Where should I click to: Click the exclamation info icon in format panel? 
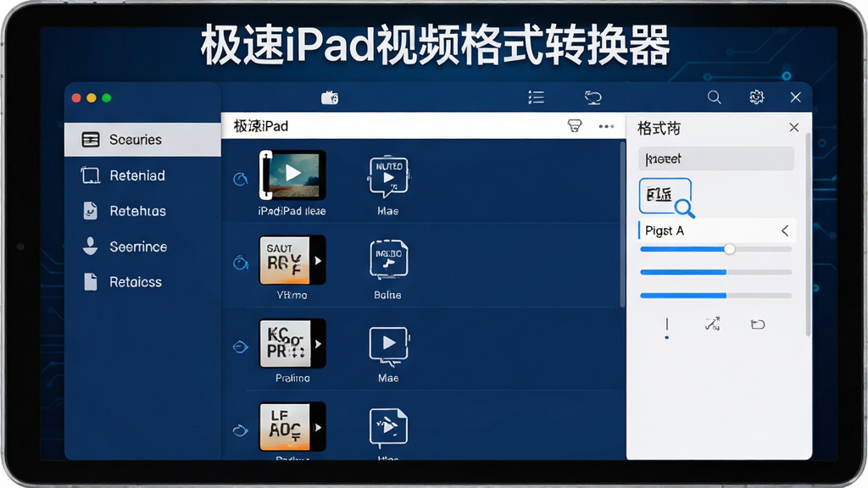[666, 328]
